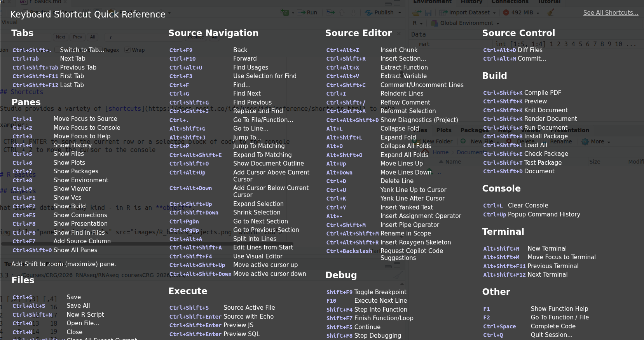Switch to the Plots tab
Screen dimensions: 644x340
444,130
